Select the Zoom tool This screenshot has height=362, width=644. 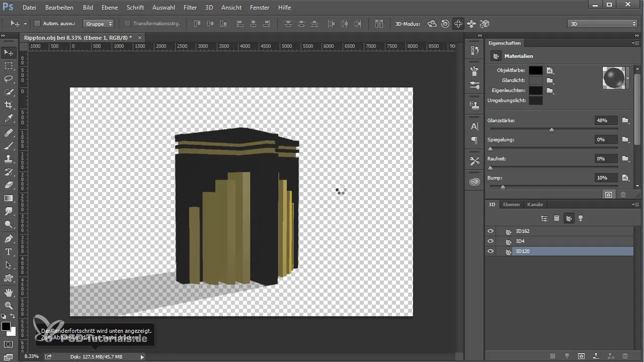(x=9, y=306)
